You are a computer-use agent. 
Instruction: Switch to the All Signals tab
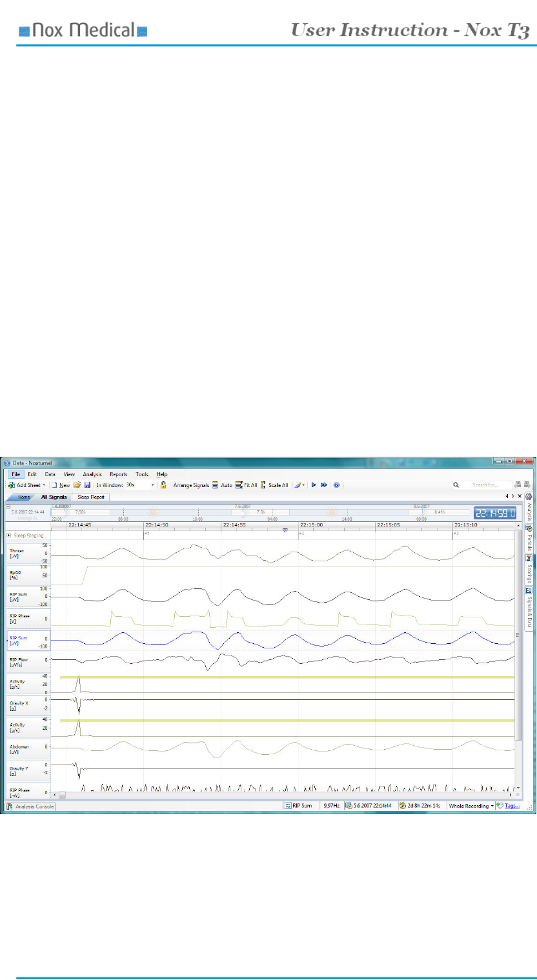point(54,497)
